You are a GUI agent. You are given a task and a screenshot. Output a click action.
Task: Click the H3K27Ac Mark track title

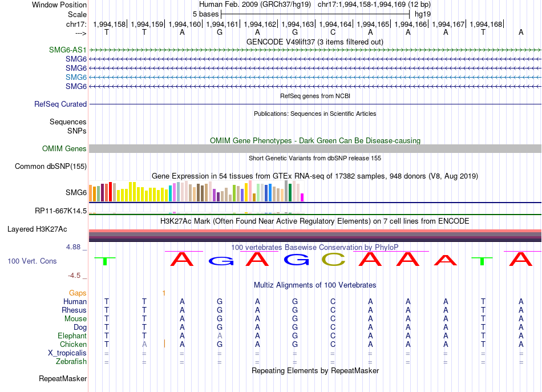314,221
